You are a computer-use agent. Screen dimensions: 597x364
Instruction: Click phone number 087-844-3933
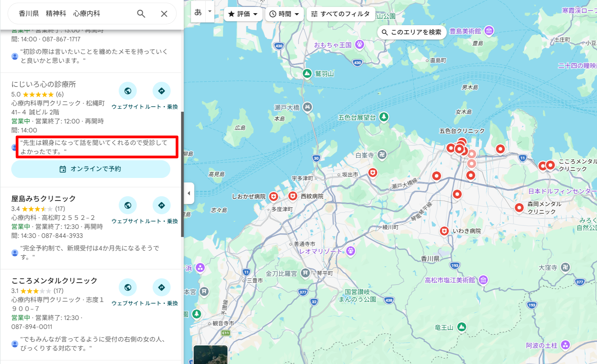pyautogui.click(x=62, y=236)
